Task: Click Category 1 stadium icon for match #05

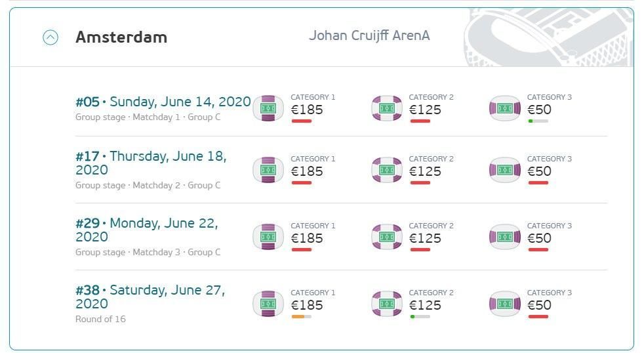Action: click(x=268, y=108)
